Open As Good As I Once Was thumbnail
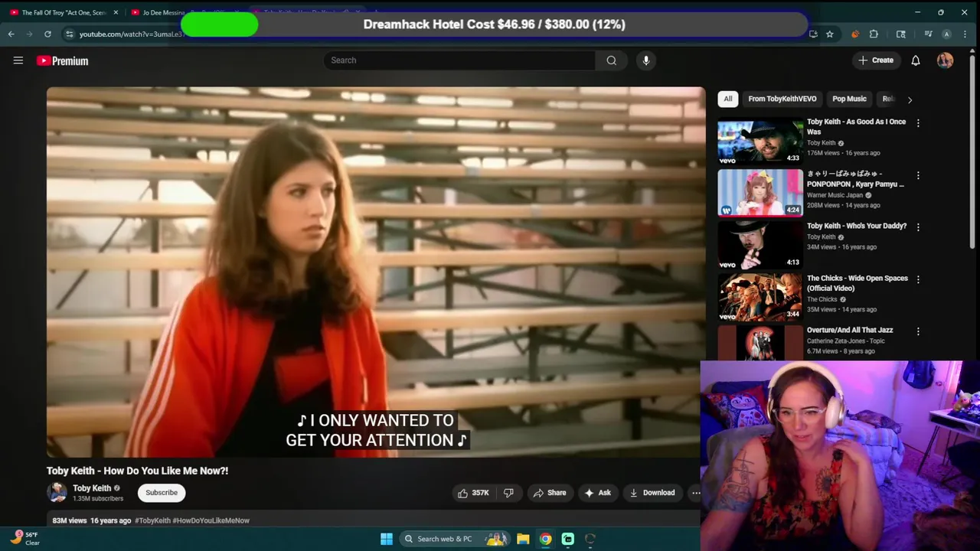Screen dimensions: 980x551 click(760, 140)
